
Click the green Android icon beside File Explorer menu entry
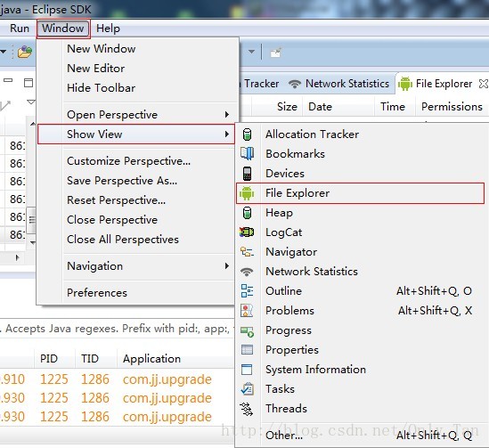pos(247,193)
